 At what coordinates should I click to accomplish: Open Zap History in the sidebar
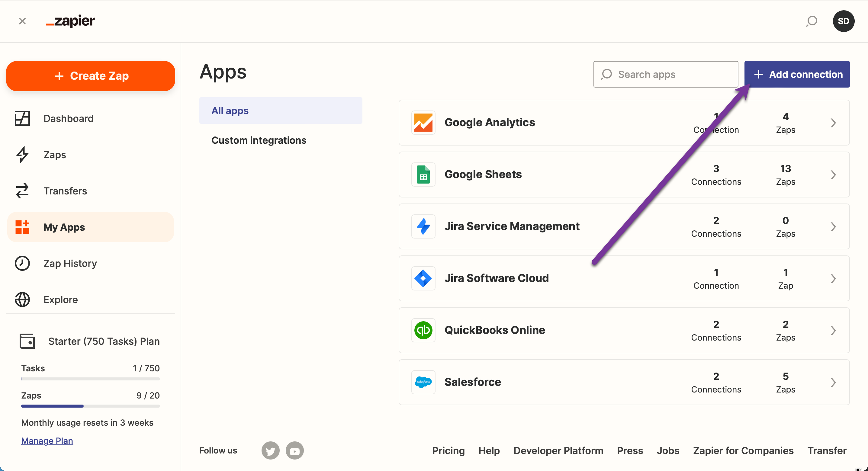[x=70, y=263]
